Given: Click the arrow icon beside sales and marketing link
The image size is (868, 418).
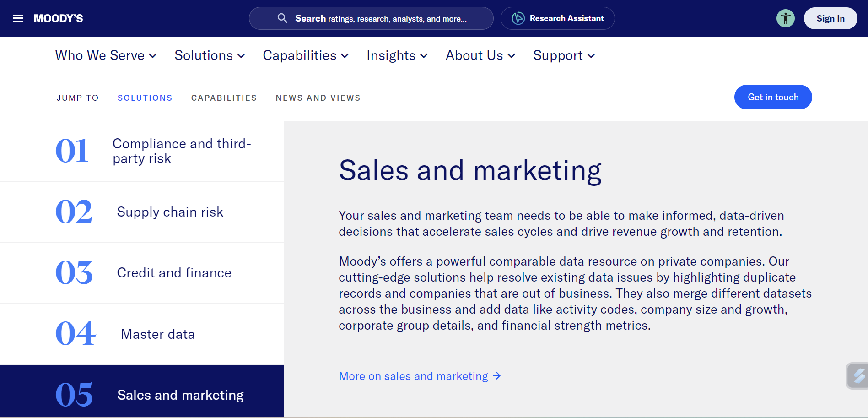Looking at the screenshot, I should click(x=496, y=376).
